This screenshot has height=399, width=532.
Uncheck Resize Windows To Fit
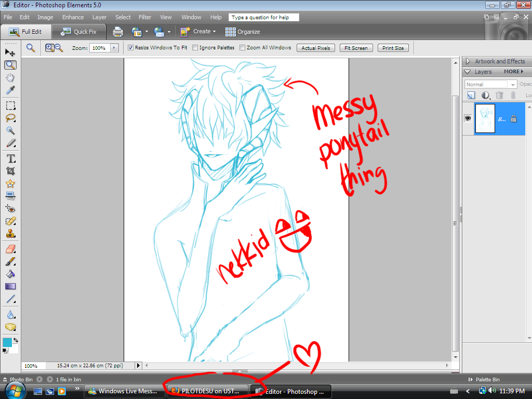(130, 48)
